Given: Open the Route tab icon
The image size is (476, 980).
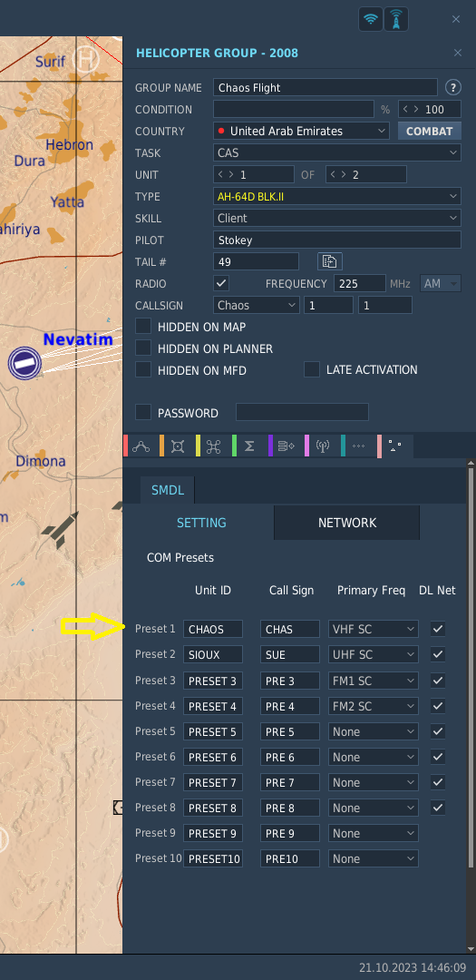Looking at the screenshot, I should pyautogui.click(x=141, y=446).
